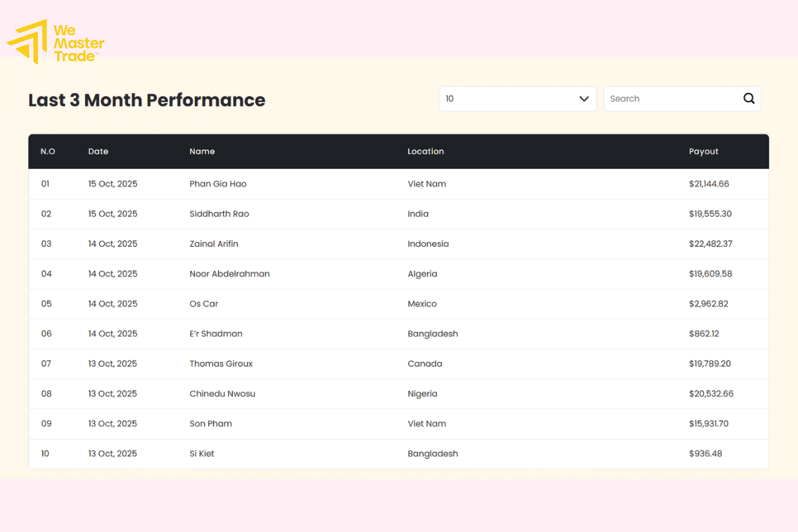Click the We Master Trade logo

point(56,42)
